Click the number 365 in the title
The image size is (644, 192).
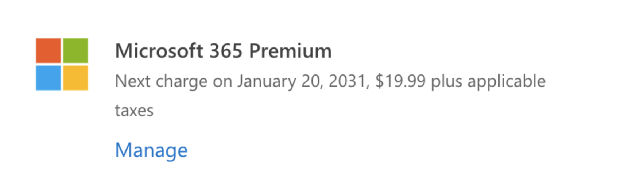pyautogui.click(x=226, y=51)
